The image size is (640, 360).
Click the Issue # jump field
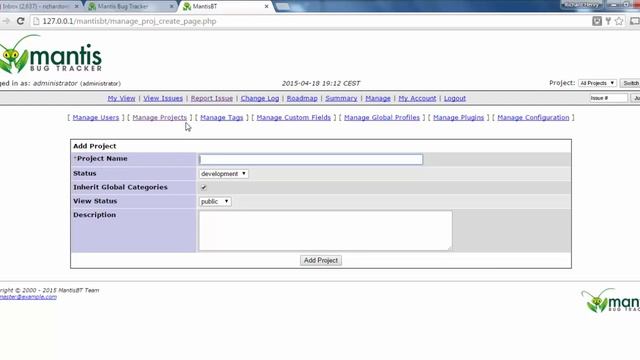(x=609, y=98)
